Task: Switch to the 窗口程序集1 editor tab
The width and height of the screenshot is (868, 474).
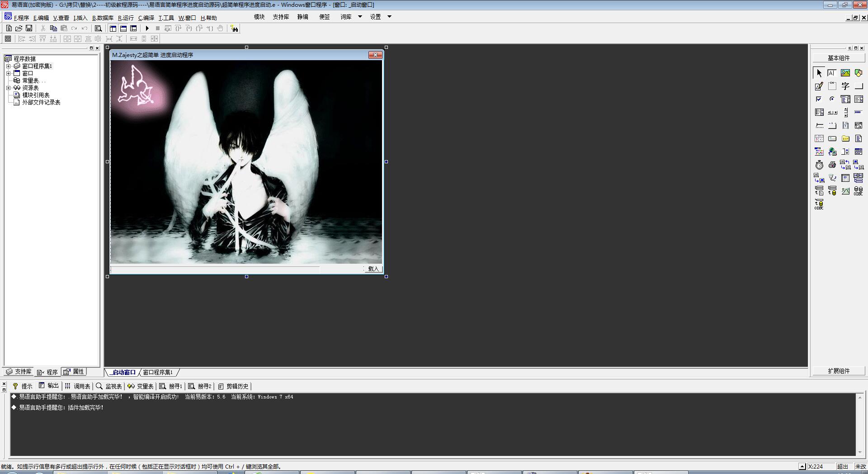Action: coord(158,372)
